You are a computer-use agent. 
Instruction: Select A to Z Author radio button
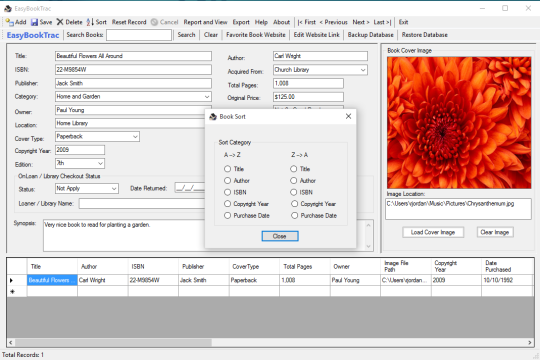click(x=227, y=181)
